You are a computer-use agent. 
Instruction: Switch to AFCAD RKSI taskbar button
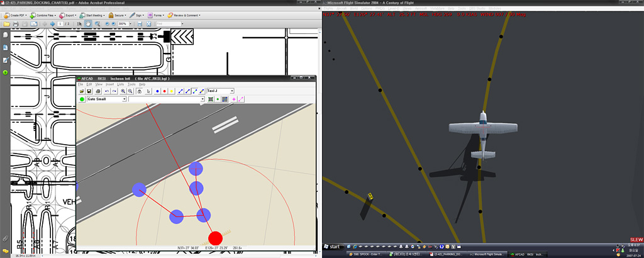coord(528,254)
